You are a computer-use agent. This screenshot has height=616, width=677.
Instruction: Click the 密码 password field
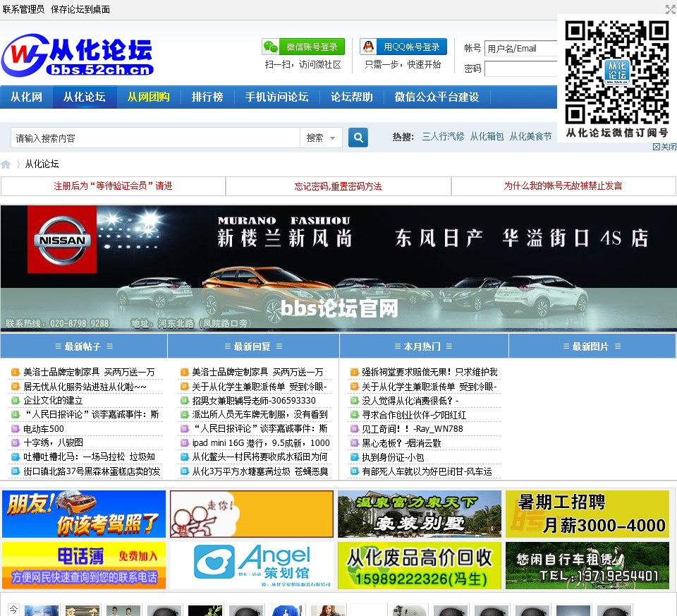520,68
